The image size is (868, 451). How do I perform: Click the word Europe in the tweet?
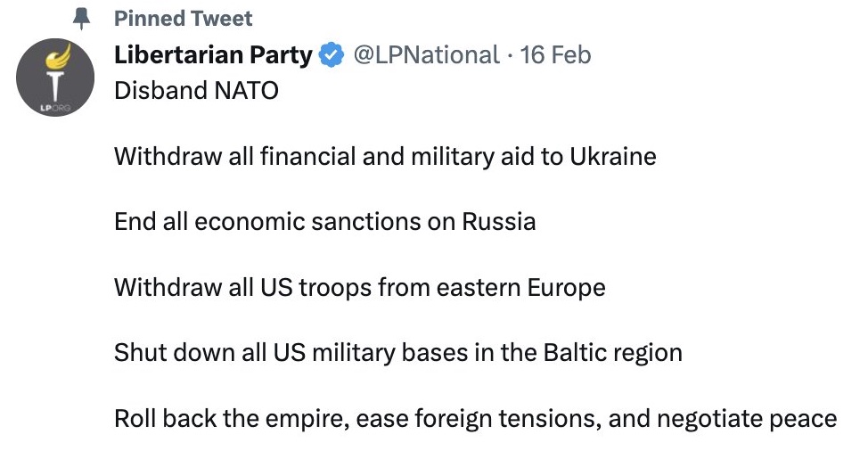point(566,288)
